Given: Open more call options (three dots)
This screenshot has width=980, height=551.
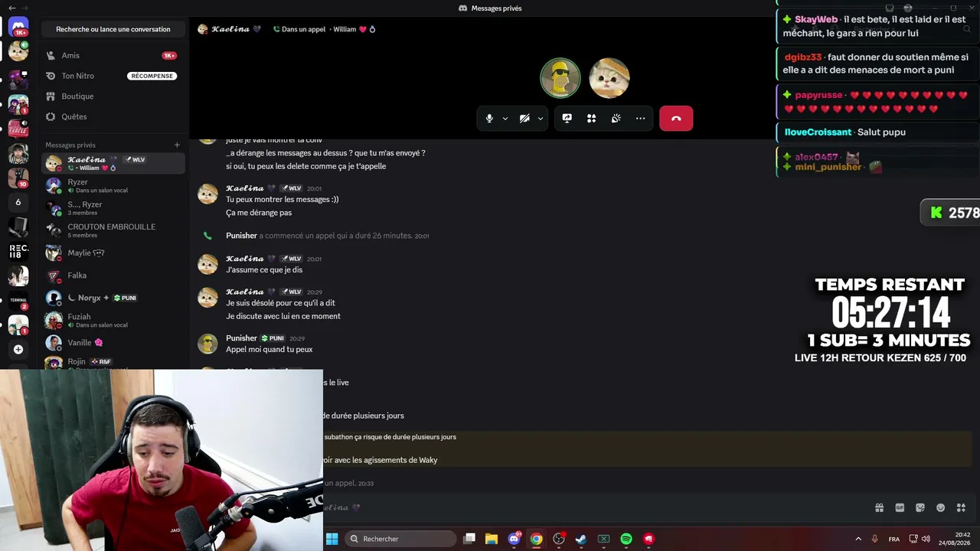Looking at the screenshot, I should [x=640, y=119].
